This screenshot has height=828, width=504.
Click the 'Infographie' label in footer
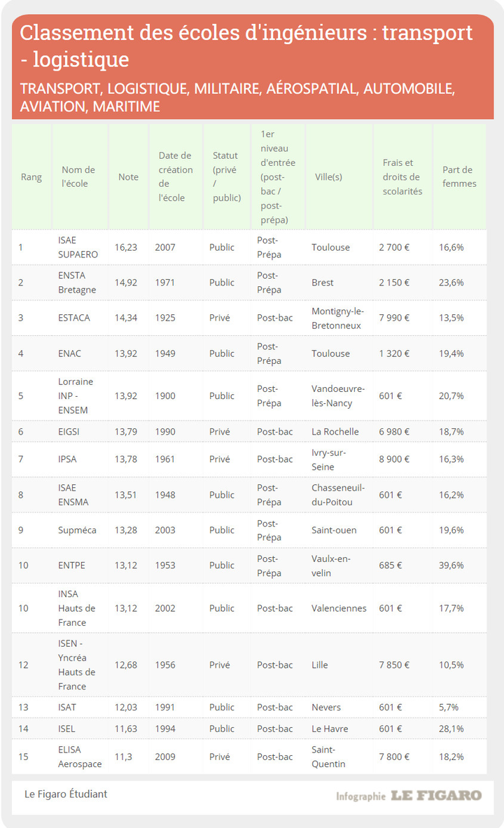tap(360, 797)
